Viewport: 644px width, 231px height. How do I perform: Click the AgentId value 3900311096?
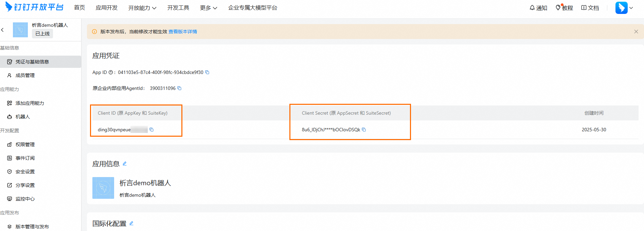point(163,88)
